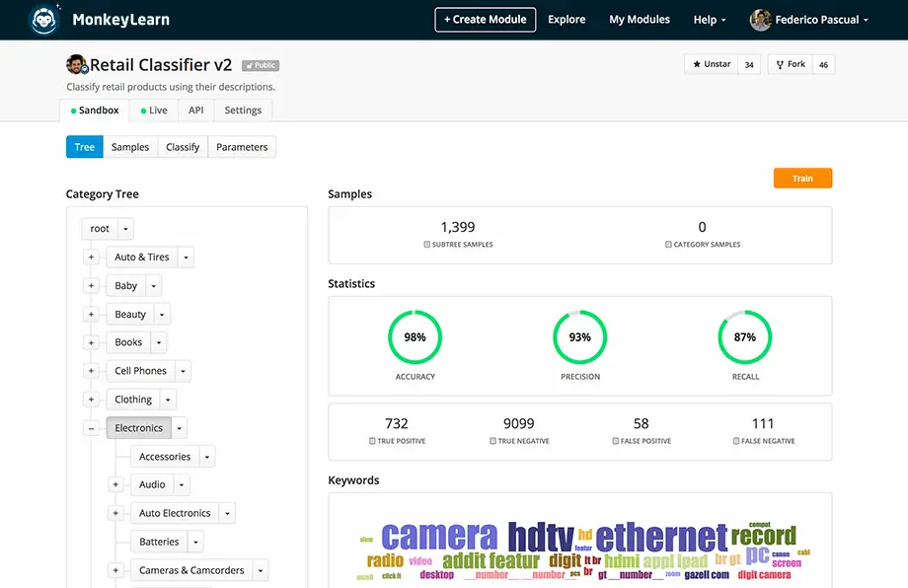Click the 'camera' keyword in word cloud
The width and height of the screenshot is (908, 588).
pyautogui.click(x=439, y=537)
